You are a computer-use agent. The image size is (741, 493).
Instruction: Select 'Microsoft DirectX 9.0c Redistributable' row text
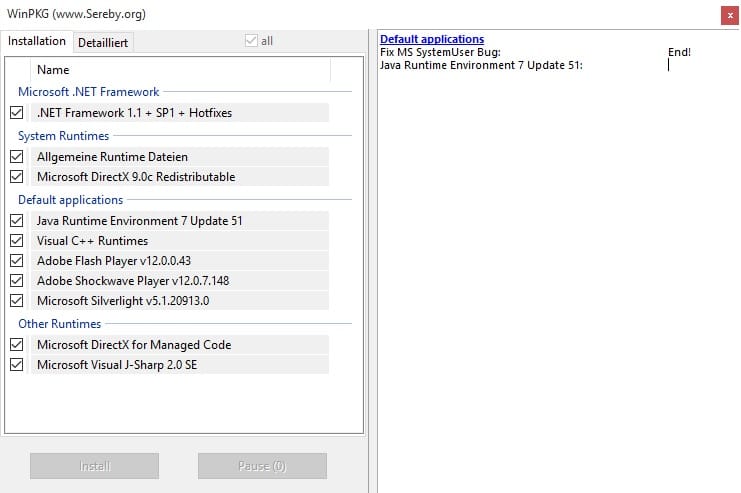pos(136,177)
